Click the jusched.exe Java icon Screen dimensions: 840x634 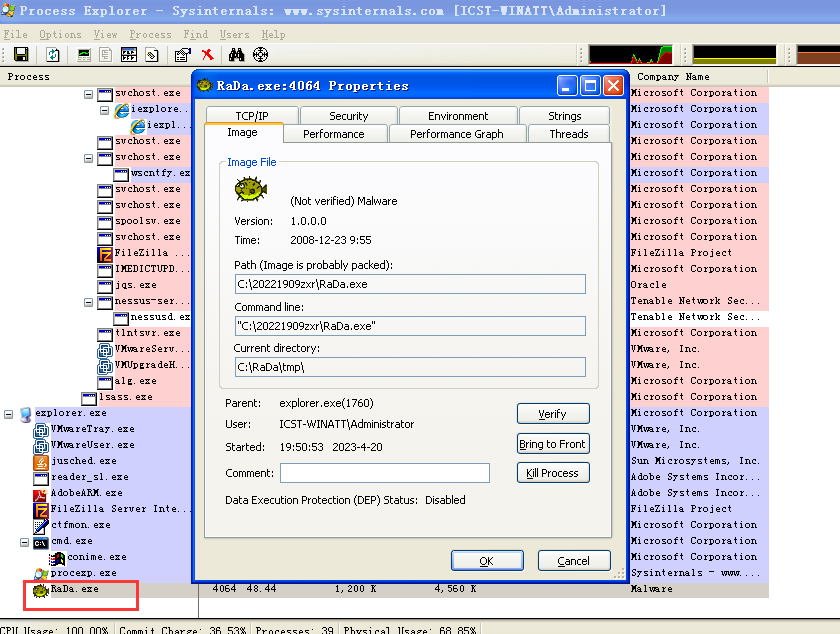[x=41, y=462]
